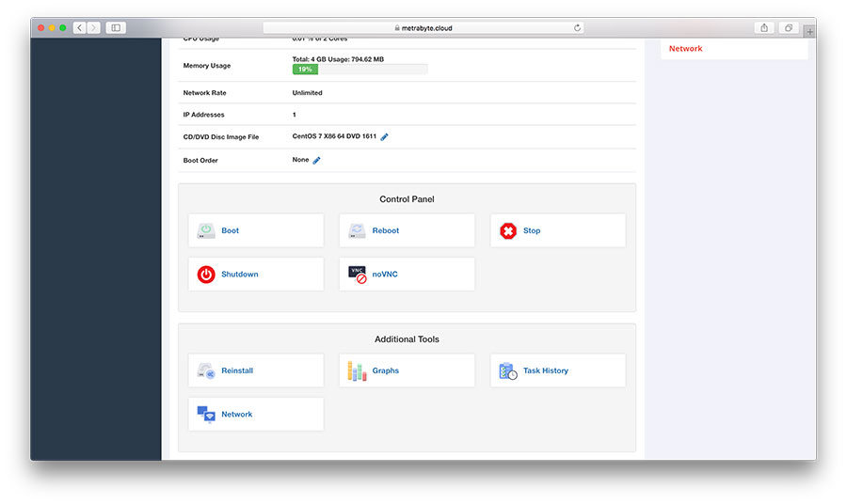
Task: Open the Safari share menu
Action: [764, 28]
